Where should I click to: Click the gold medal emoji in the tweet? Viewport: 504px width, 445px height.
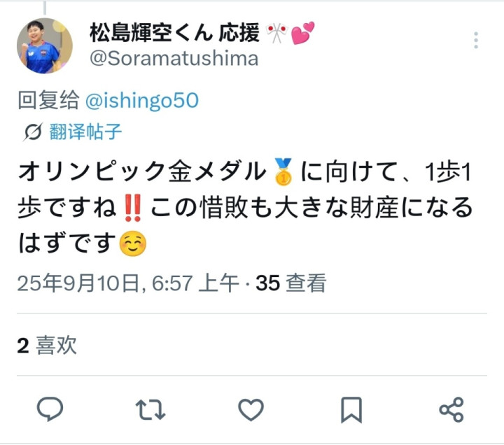tap(283, 172)
